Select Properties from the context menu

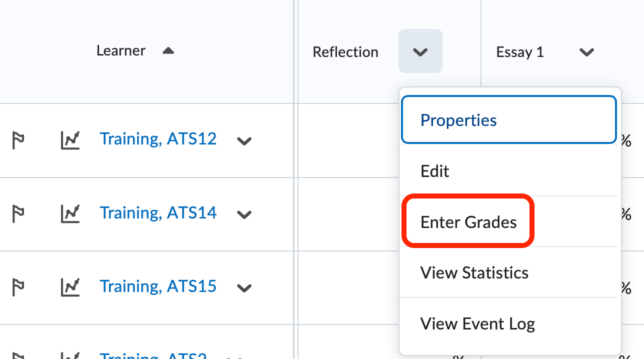click(458, 119)
